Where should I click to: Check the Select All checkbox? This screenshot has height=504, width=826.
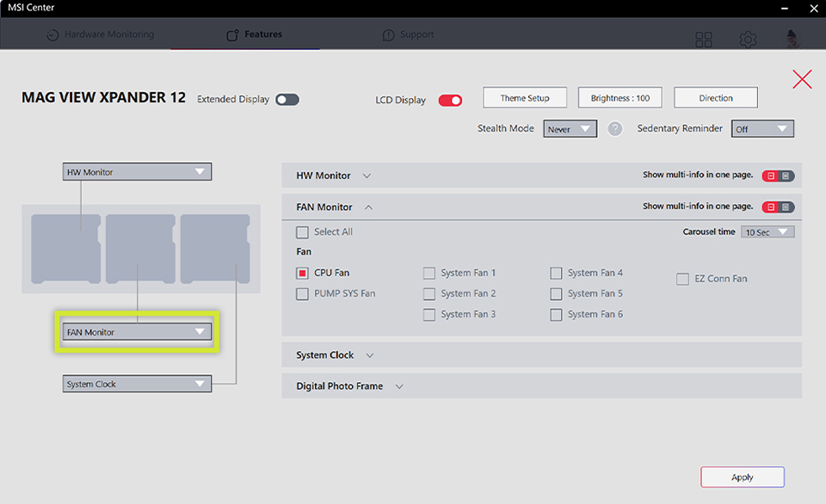coord(302,232)
